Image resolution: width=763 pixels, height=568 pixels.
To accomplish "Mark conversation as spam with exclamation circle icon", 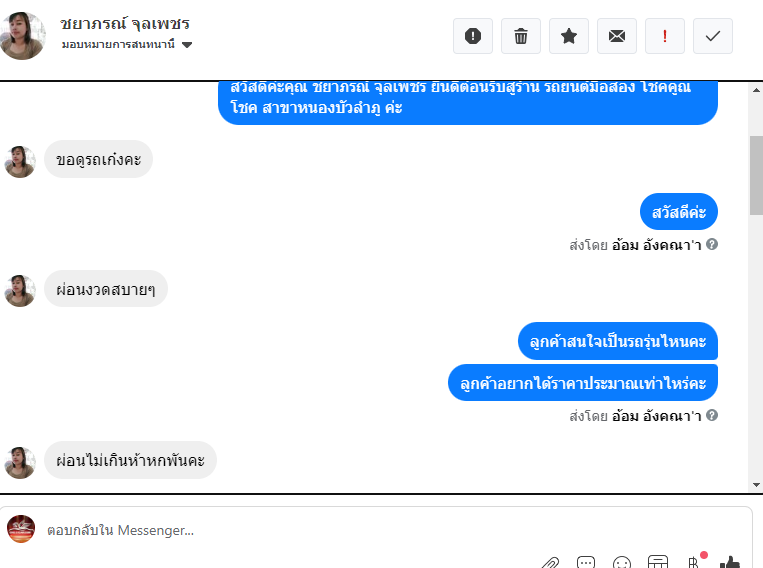I will coord(472,36).
